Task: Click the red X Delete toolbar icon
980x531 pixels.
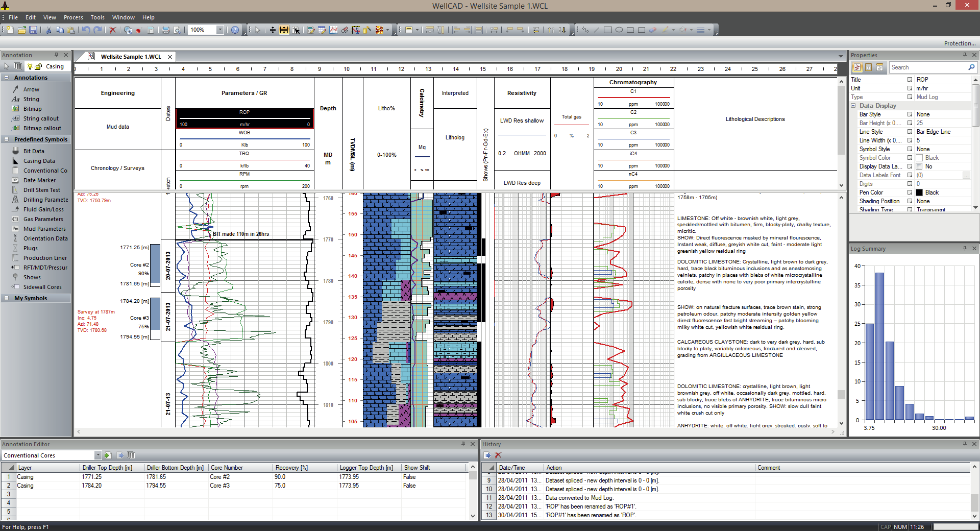Action: tap(113, 30)
